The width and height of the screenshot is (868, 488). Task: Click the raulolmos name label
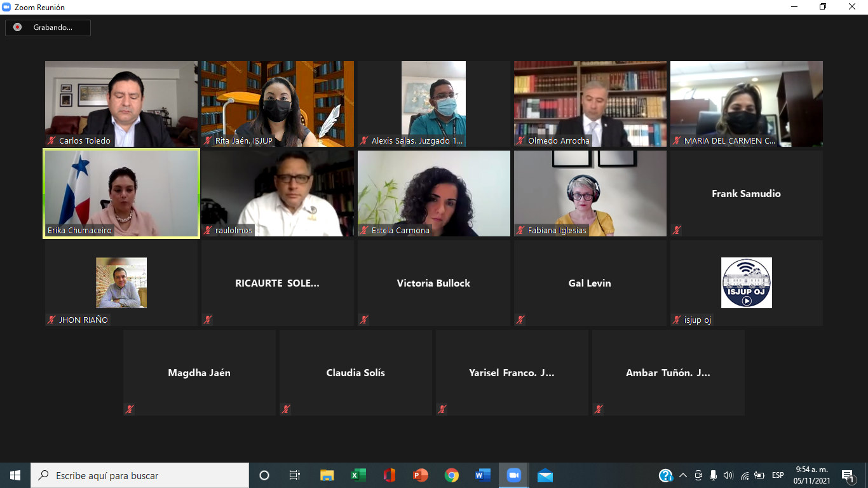click(x=234, y=231)
